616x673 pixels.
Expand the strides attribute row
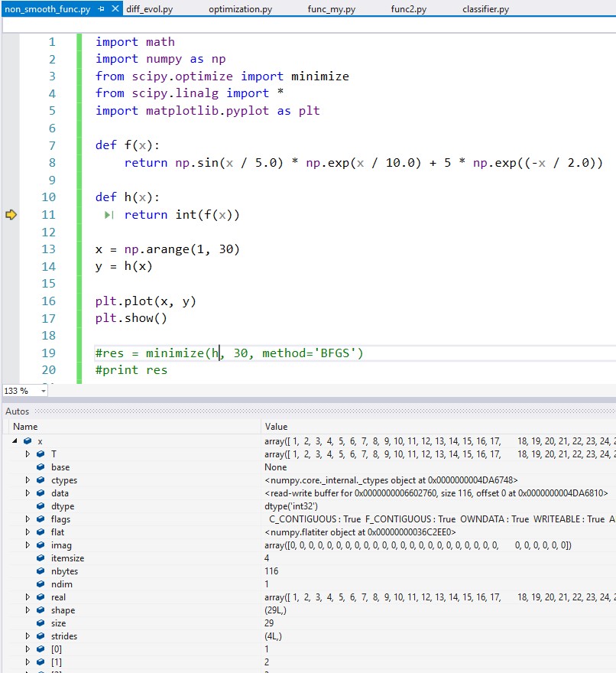[28, 636]
